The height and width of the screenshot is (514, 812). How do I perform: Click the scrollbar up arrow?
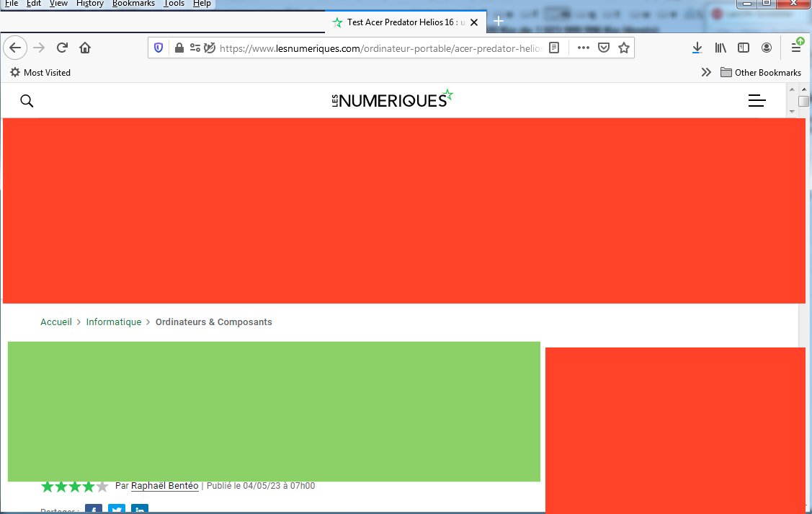(804, 89)
